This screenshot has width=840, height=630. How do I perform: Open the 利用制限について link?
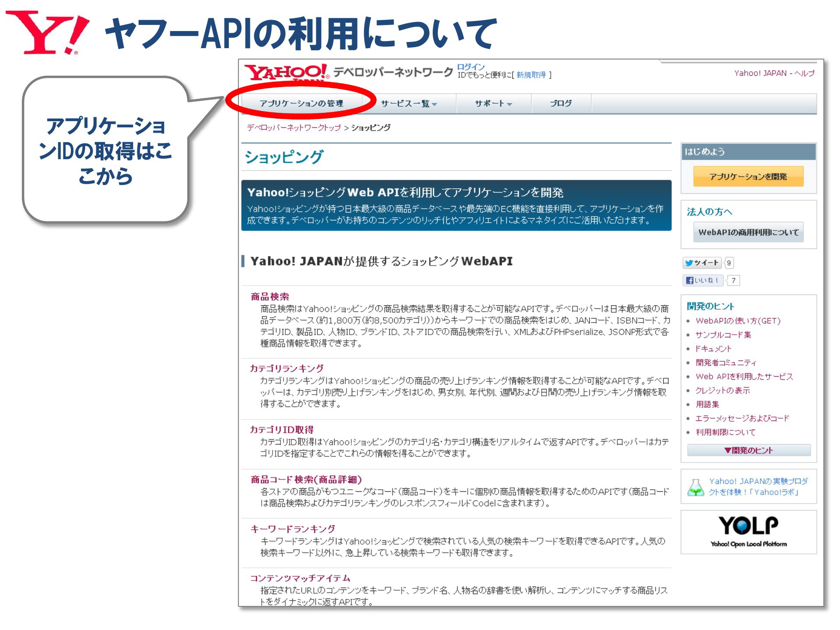(x=725, y=432)
